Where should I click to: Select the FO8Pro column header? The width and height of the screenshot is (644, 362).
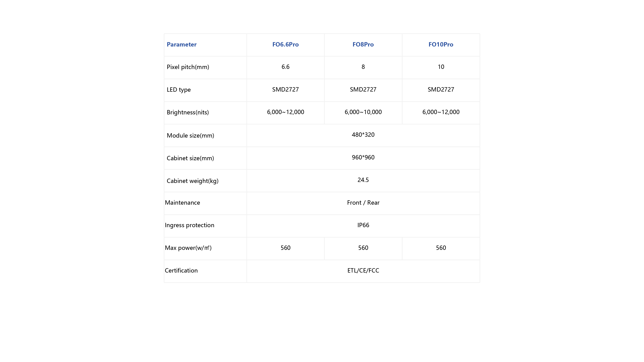click(363, 44)
